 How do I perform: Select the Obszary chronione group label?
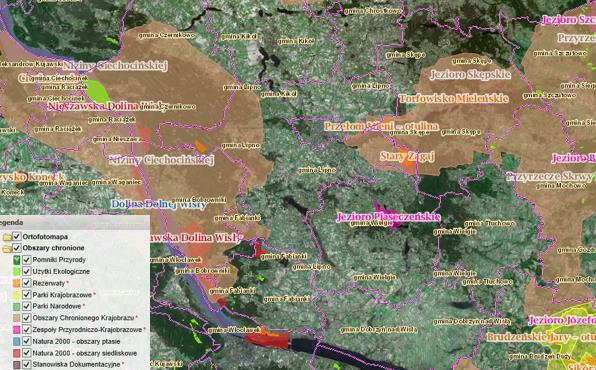[53, 248]
